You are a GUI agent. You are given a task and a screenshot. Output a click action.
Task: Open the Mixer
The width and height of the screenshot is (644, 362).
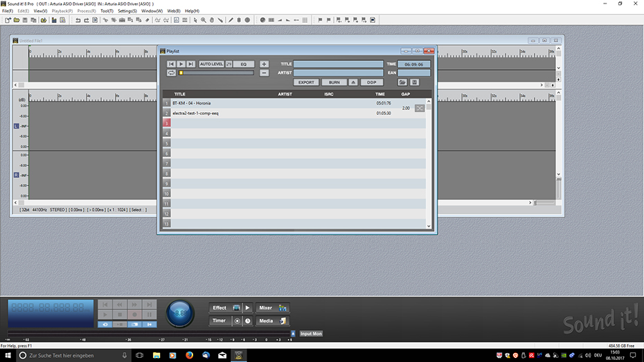click(x=272, y=308)
